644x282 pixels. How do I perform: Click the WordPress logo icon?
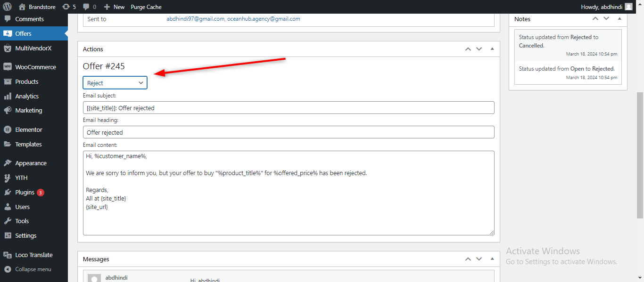pos(7,7)
